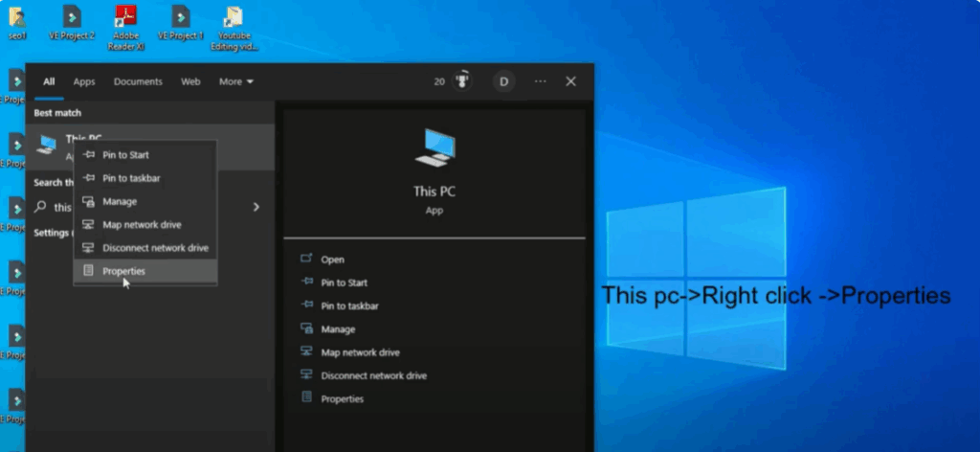Viewport: 980px width, 452px height.
Task: Expand the More filter dropdown
Action: pos(235,81)
